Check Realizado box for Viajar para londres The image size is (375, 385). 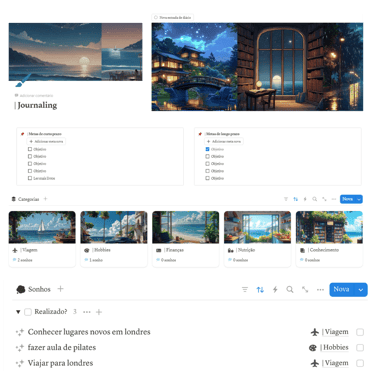pyautogui.click(x=360, y=363)
